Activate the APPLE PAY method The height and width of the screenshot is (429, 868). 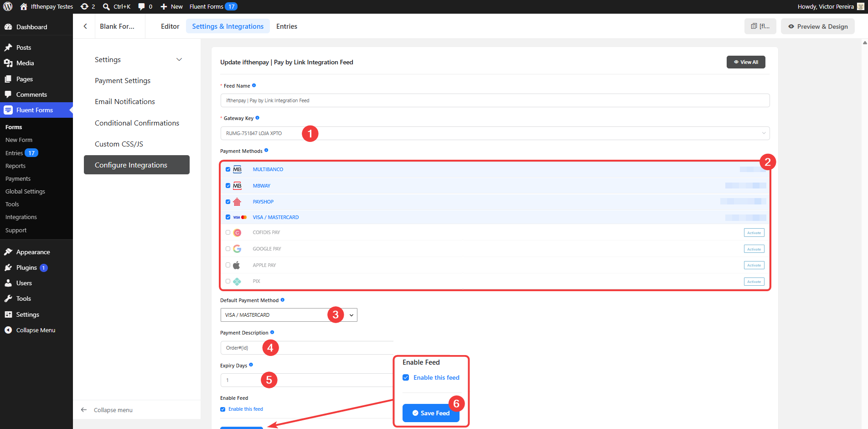click(x=754, y=265)
